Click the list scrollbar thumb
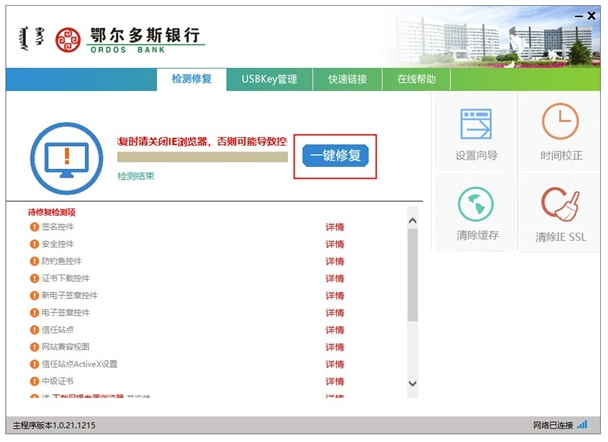 tap(413, 275)
